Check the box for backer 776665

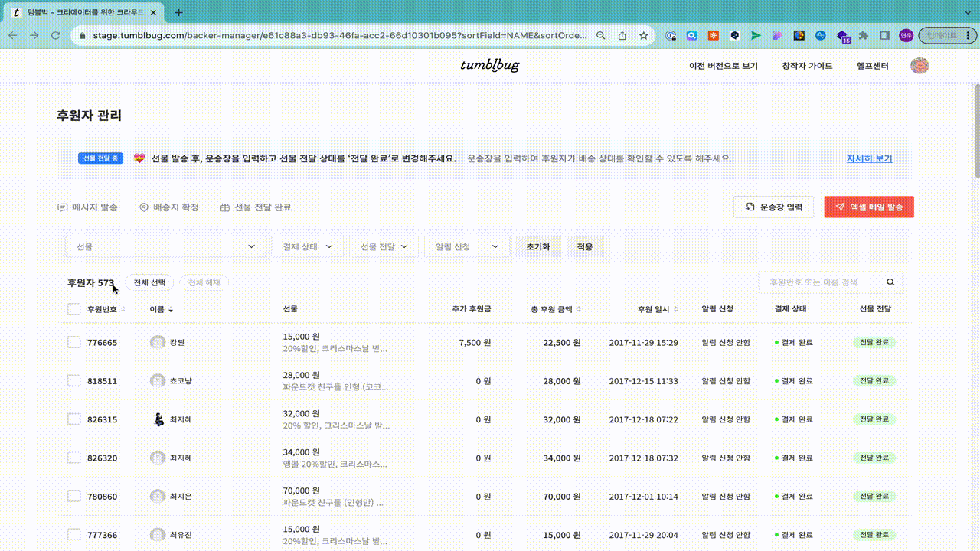(x=73, y=342)
